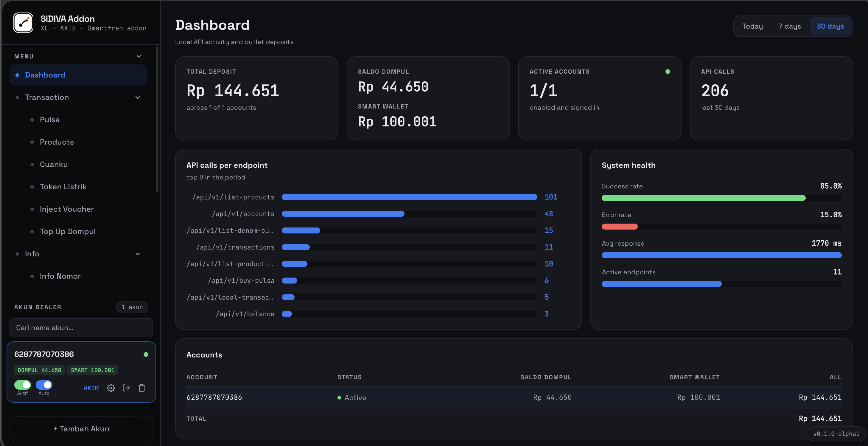
Task: Switch period to 7 days
Action: click(x=789, y=26)
